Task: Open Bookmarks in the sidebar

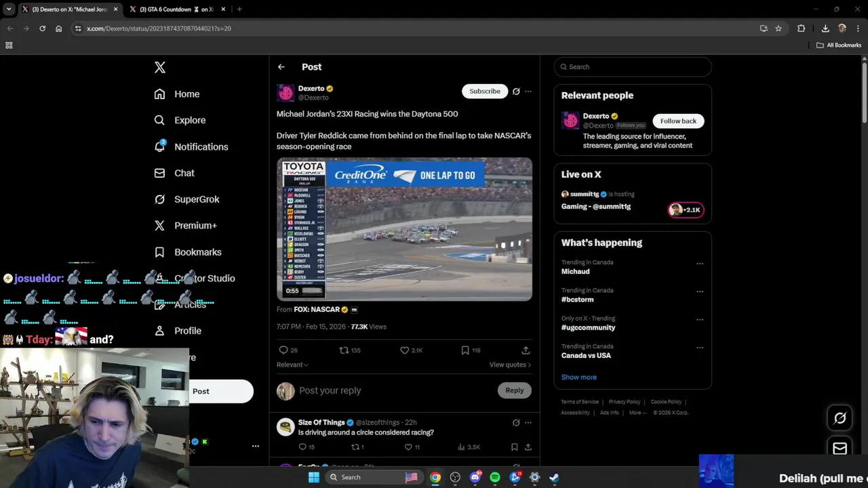Action: (x=188, y=252)
